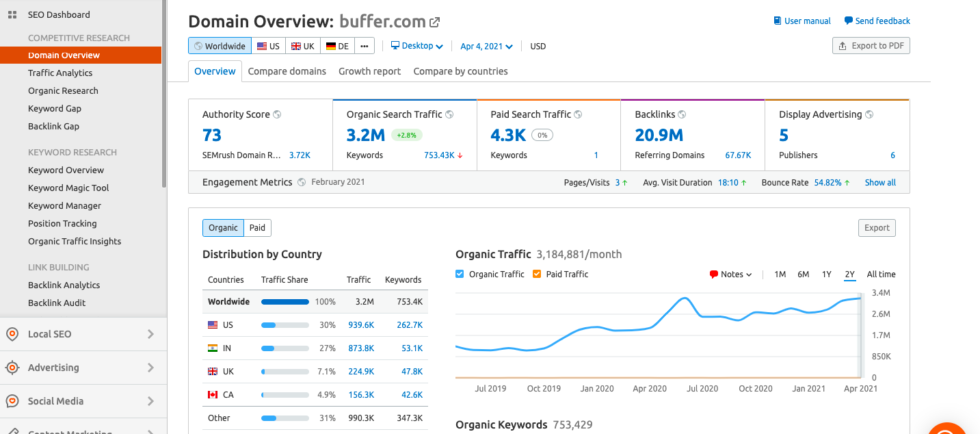The width and height of the screenshot is (980, 434).
Task: Click the globe icon beside Paid Search Traffic
Action: [x=578, y=114]
